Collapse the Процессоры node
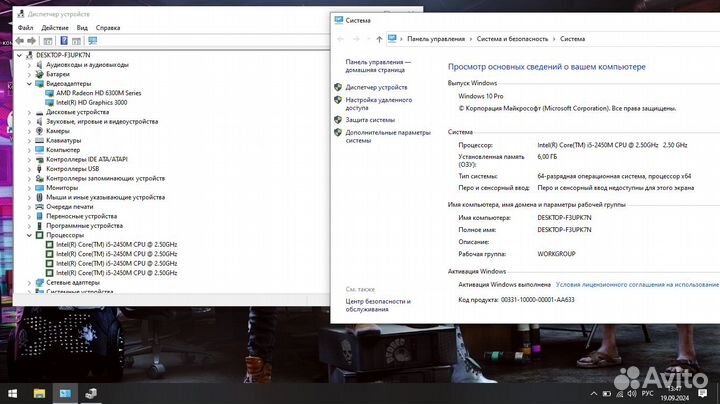 click(29, 235)
